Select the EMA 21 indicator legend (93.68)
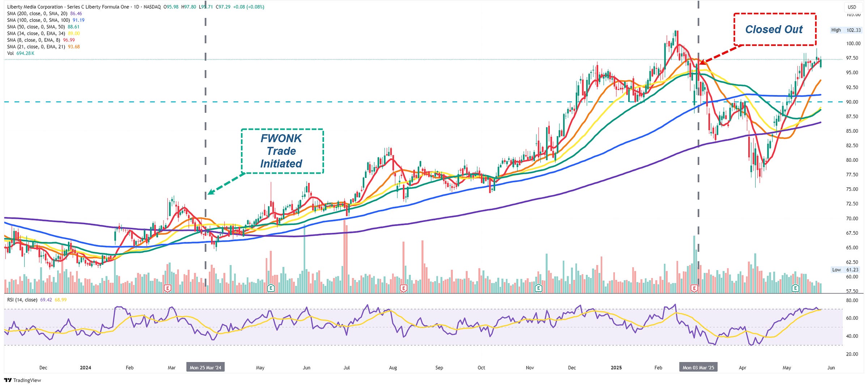 click(x=43, y=47)
